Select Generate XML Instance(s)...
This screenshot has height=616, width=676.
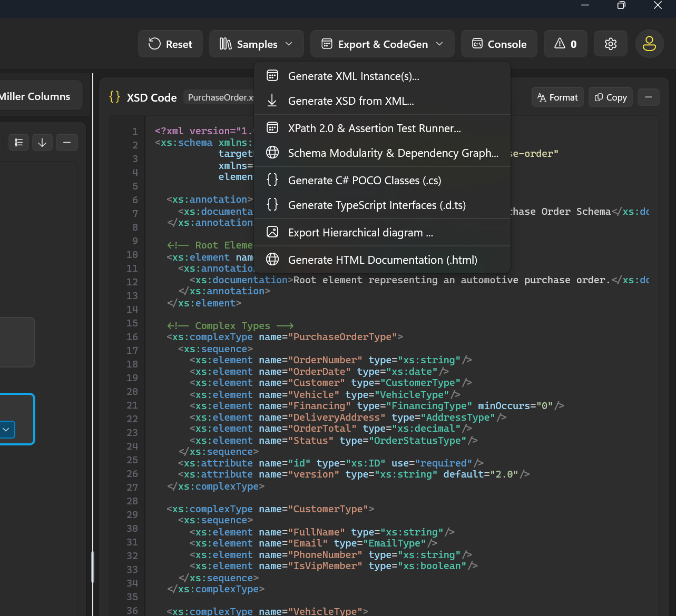click(x=382, y=76)
